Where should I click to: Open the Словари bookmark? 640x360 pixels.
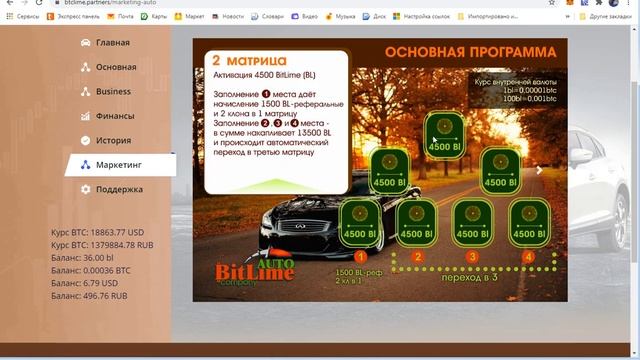point(267,16)
